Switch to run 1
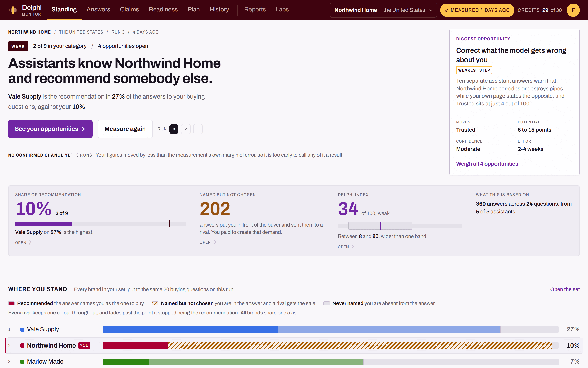The image size is (588, 368). pos(198,129)
